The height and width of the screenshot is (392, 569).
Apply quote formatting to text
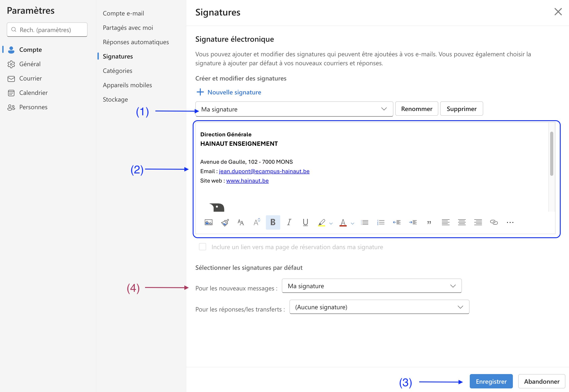point(429,222)
